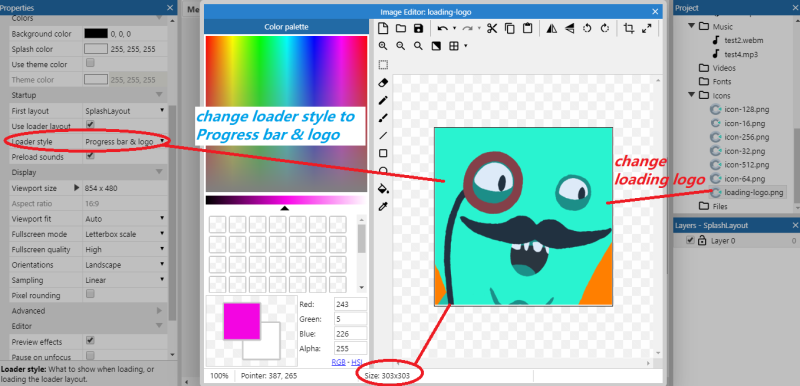The width and height of the screenshot is (800, 386).
Task: Switch color mode to RGB link
Action: (x=338, y=362)
